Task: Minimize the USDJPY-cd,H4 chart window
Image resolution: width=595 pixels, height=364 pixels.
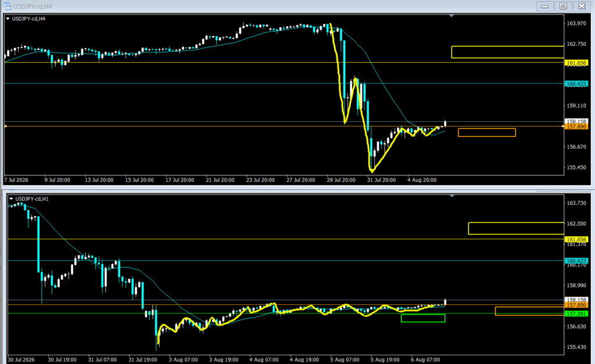Action: [x=545, y=6]
